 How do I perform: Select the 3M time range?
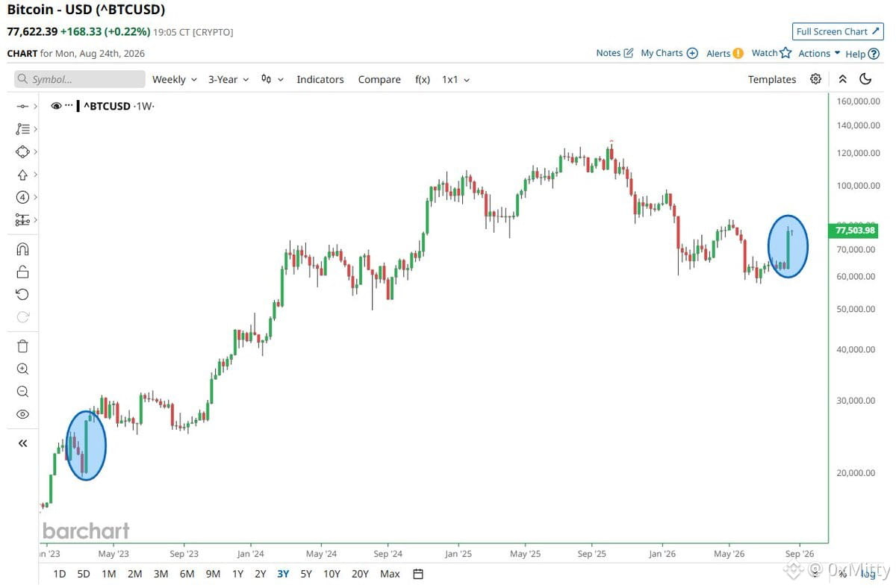(x=161, y=574)
